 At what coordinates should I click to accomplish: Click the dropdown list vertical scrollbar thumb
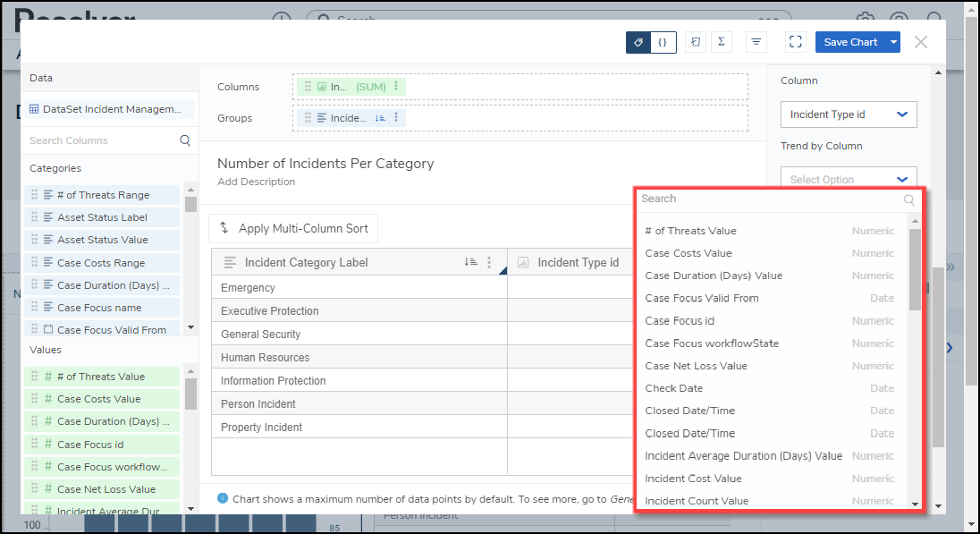[915, 268]
